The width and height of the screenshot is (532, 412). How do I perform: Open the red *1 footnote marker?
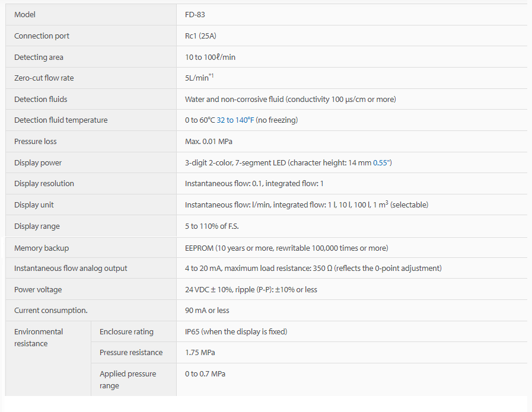pyautogui.click(x=211, y=76)
